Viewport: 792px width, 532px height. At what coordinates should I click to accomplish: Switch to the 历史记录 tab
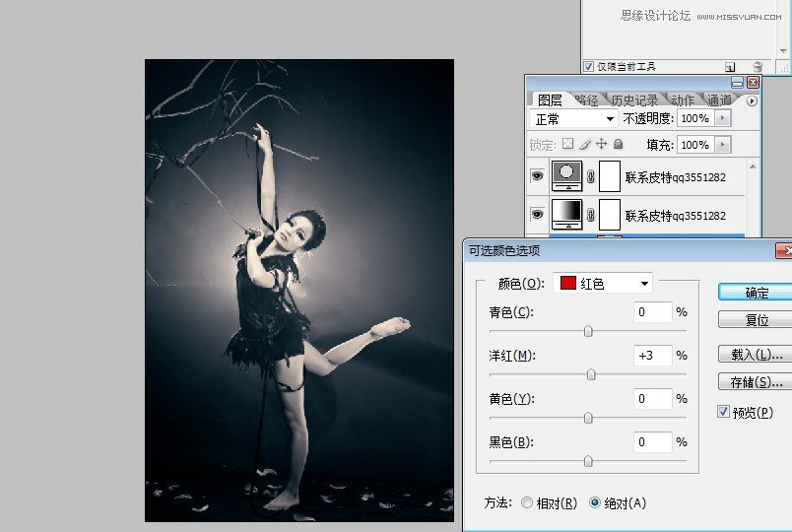pos(634,100)
